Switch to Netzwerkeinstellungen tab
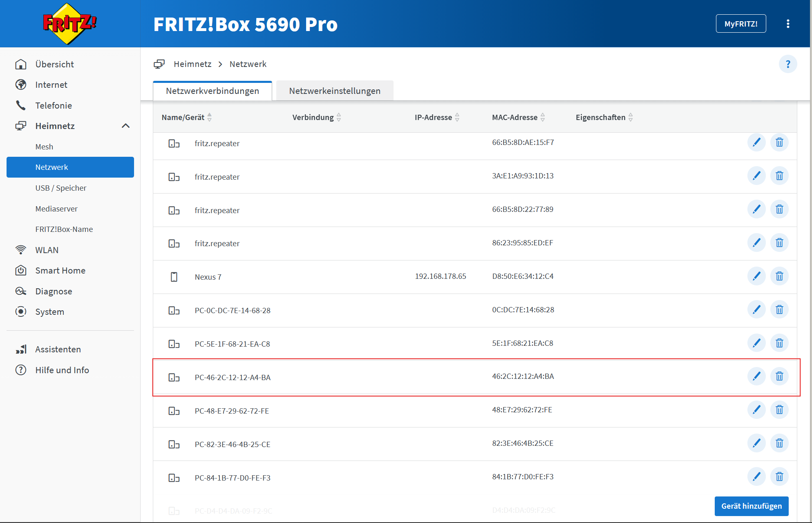812x523 pixels. tap(334, 91)
